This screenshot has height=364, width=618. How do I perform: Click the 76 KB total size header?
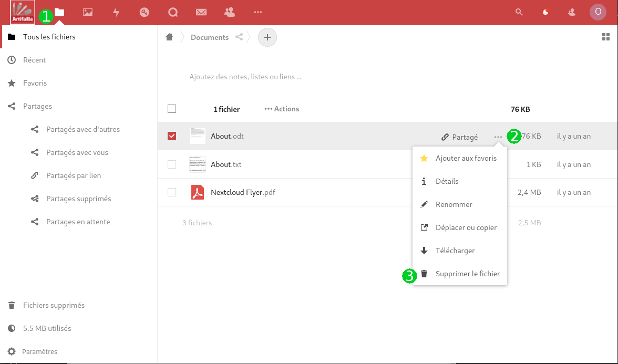coord(520,109)
